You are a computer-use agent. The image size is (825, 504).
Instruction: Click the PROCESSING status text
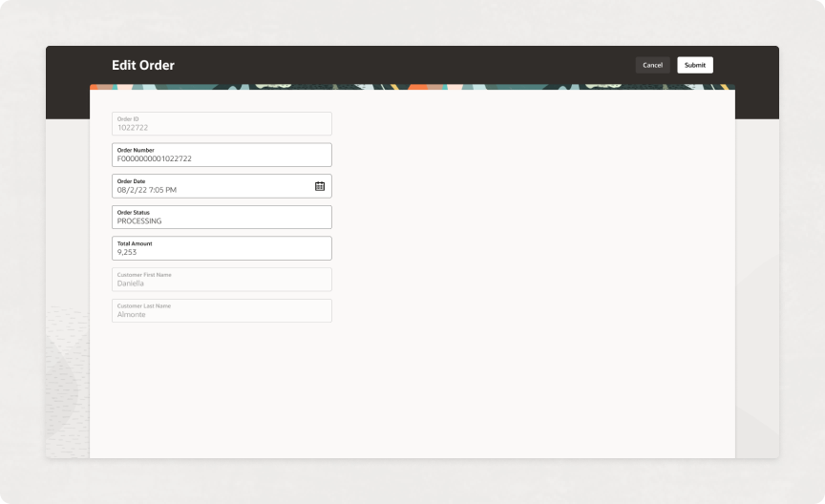coord(139,221)
